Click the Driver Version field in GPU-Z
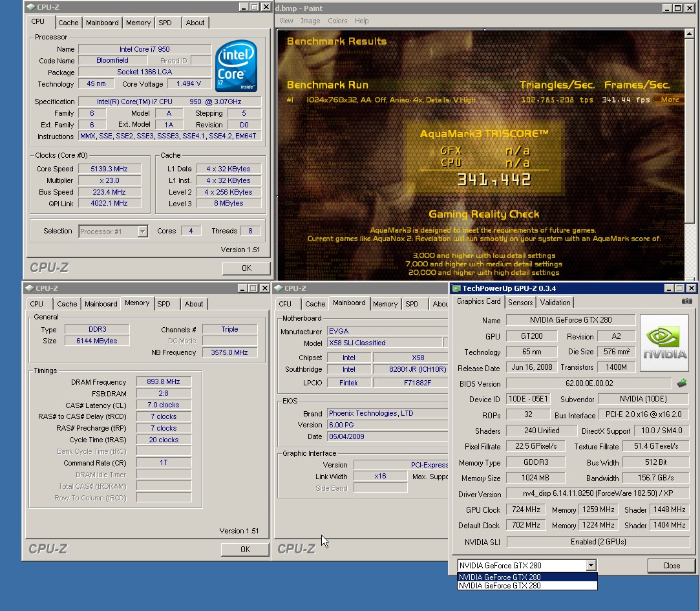This screenshot has height=611, width=700. coord(598,493)
